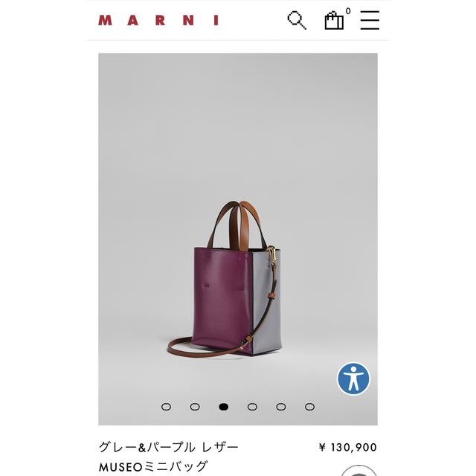Open the shopping bag icon
476x476 pixels.
coord(334,21)
